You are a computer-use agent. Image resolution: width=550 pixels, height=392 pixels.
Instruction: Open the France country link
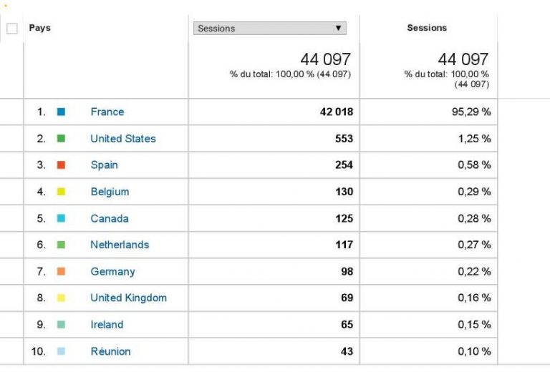107,112
